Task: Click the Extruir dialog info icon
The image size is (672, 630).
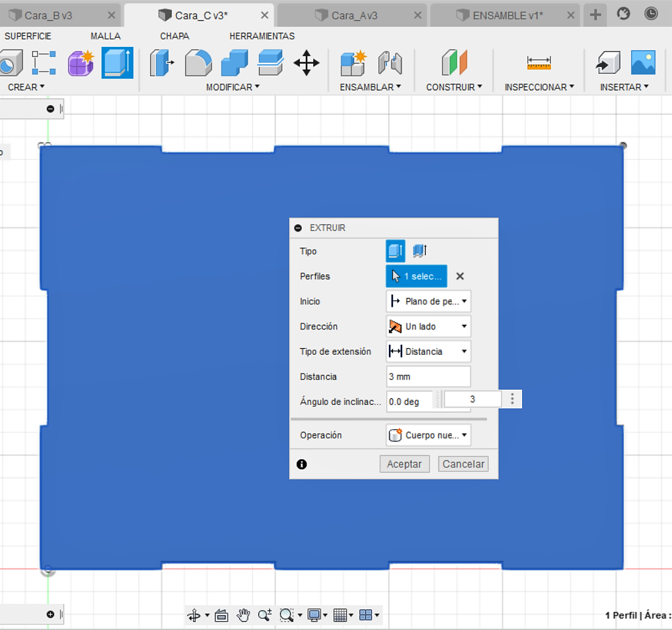Action: pos(302,464)
